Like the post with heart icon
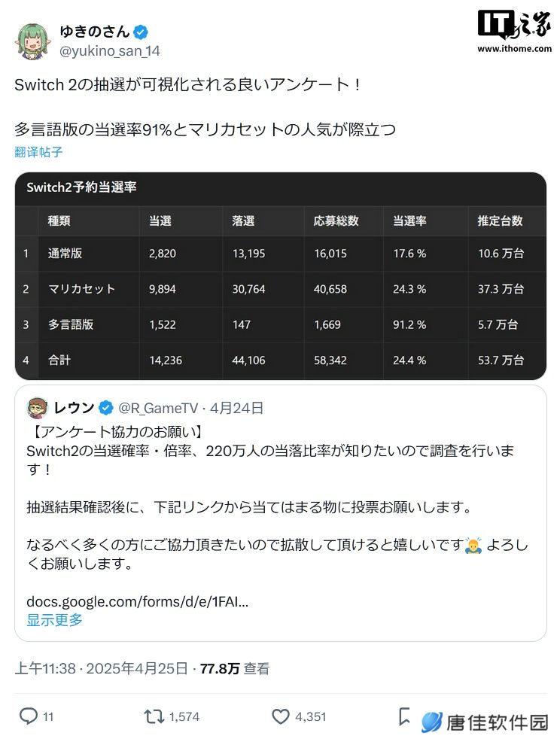This screenshot has width=560, height=742. click(x=280, y=716)
